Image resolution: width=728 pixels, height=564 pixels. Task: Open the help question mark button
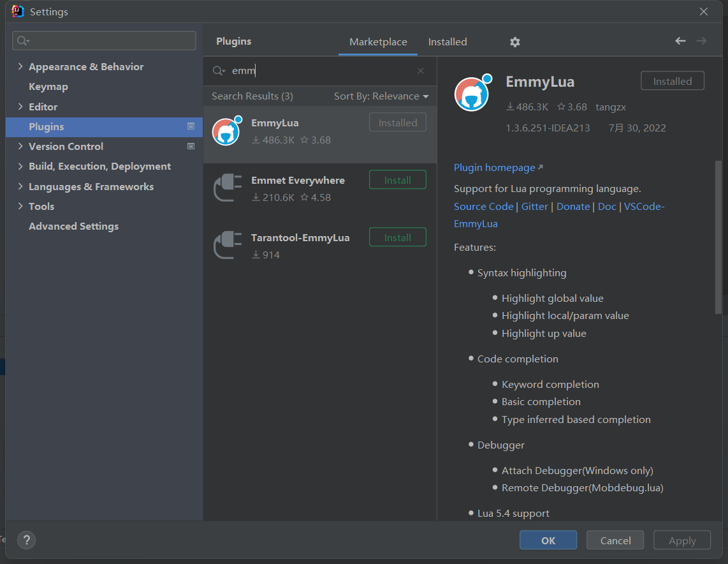27,540
